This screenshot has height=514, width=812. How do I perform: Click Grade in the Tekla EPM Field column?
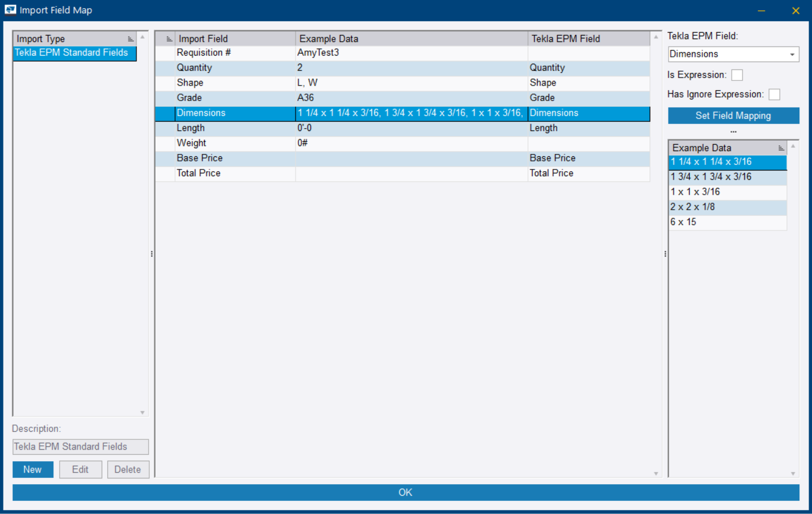point(589,98)
